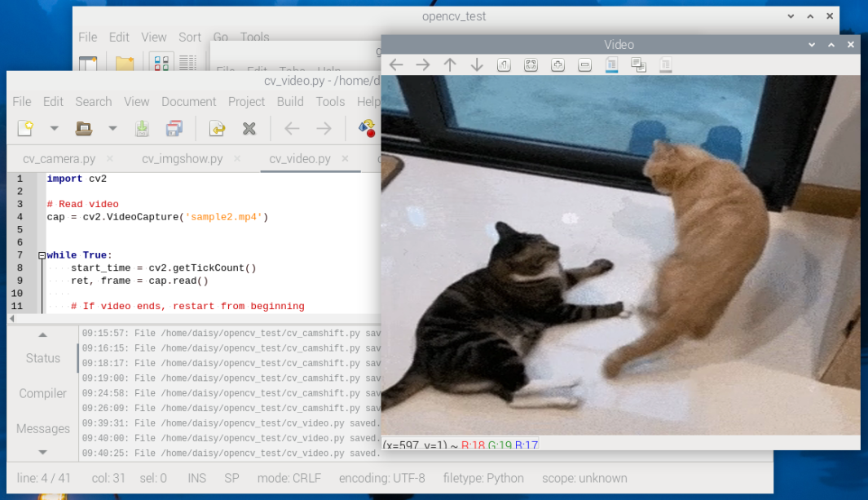The height and width of the screenshot is (500, 868).
Task: Switch file manager to icon view
Action: 161,63
